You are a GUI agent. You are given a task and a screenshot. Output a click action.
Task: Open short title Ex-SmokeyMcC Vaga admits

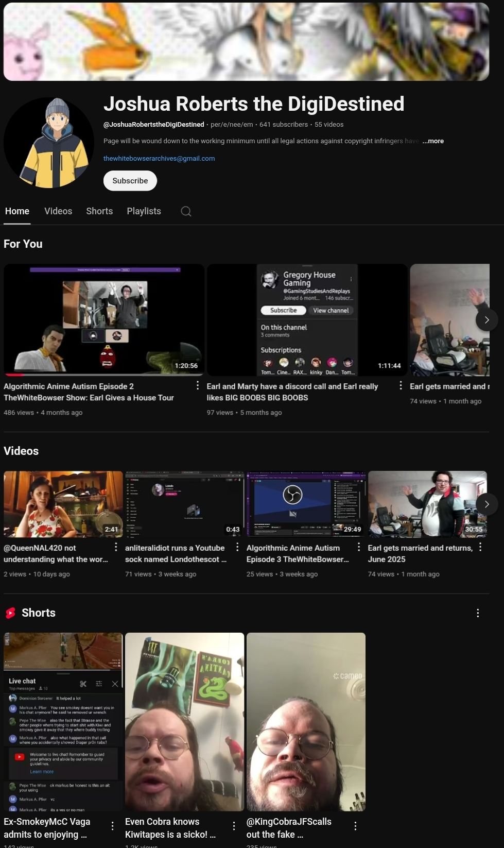(x=47, y=828)
